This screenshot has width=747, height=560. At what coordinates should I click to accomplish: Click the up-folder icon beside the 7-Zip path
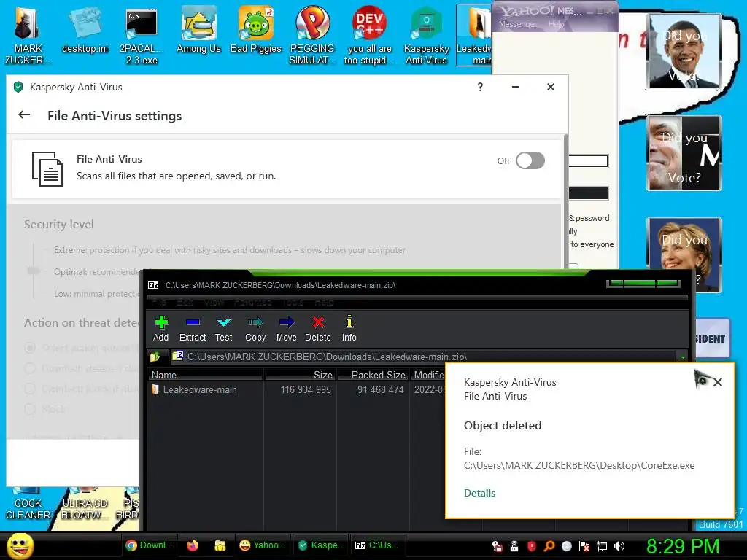point(155,357)
